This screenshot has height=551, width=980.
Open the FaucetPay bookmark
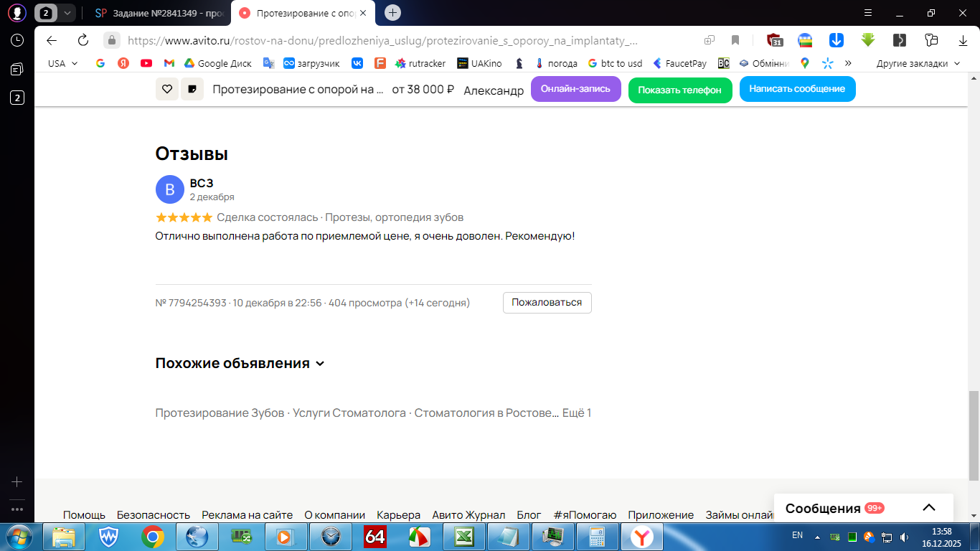pos(679,63)
